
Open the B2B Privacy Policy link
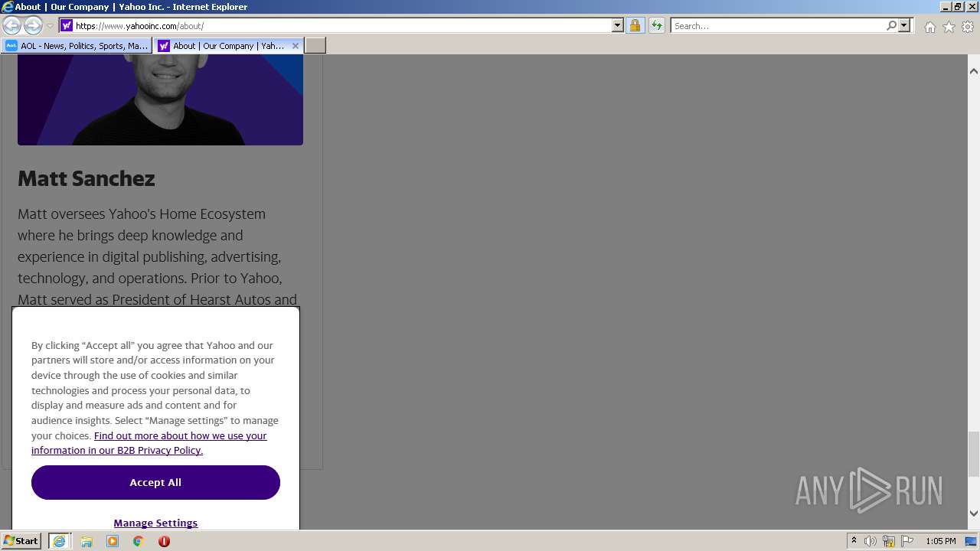(149, 443)
